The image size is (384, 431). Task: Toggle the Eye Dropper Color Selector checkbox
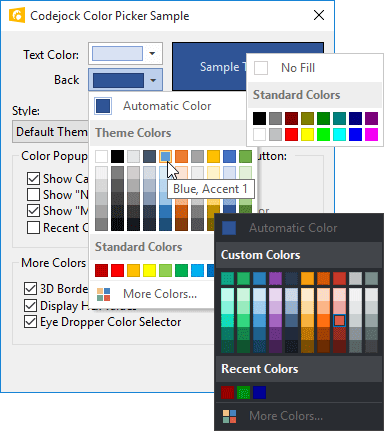click(30, 322)
